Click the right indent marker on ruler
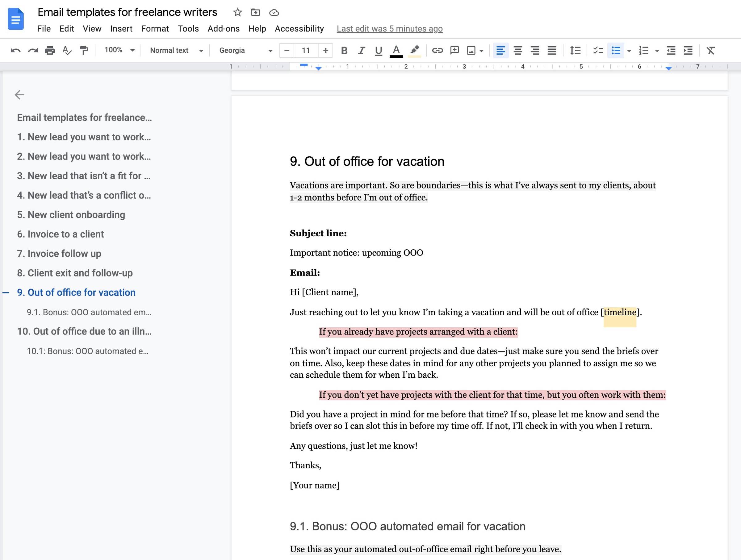The height and width of the screenshot is (560, 741). point(669,68)
